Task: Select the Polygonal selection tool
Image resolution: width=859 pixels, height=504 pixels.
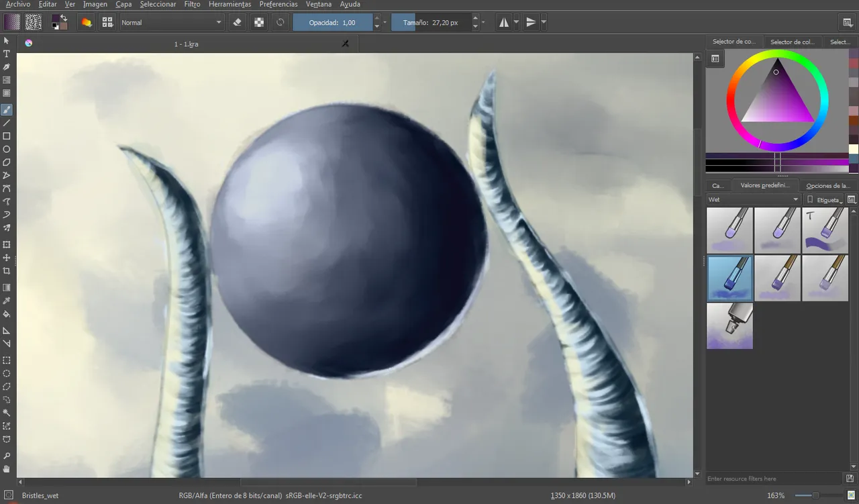Action: (7, 387)
